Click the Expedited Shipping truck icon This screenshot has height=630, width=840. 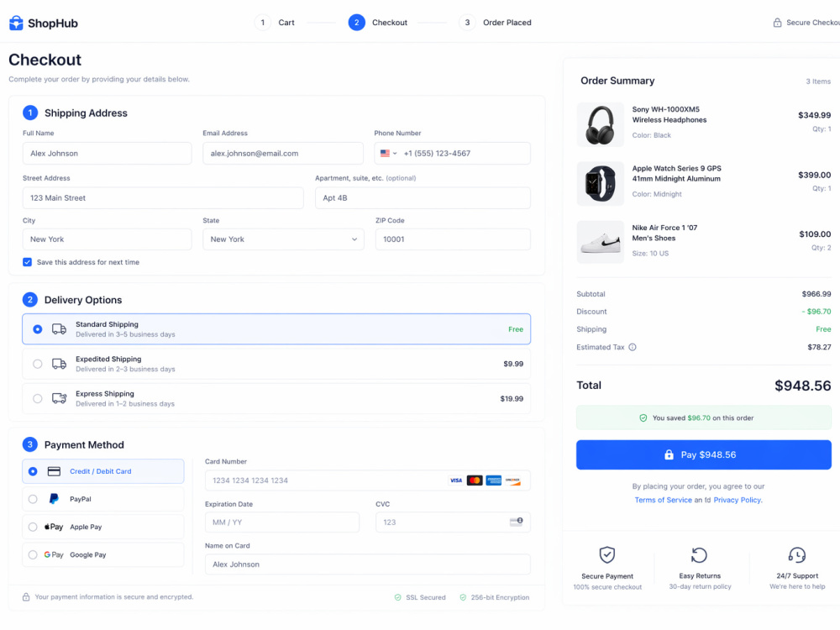tap(59, 364)
